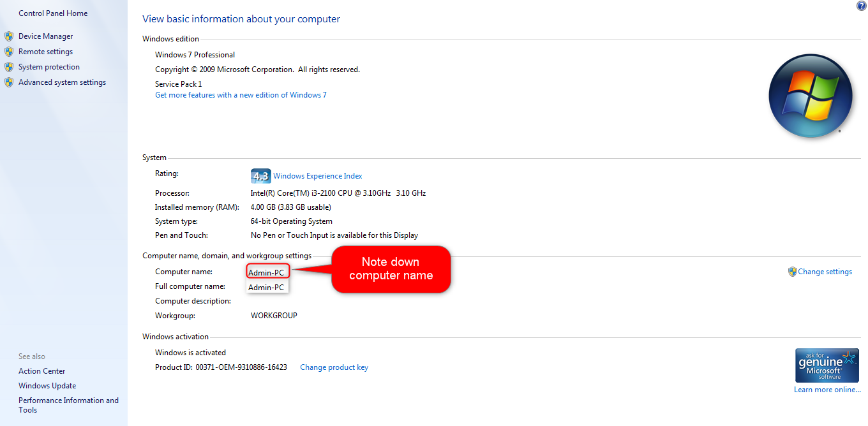Click Get more features with new edition link

[241, 95]
